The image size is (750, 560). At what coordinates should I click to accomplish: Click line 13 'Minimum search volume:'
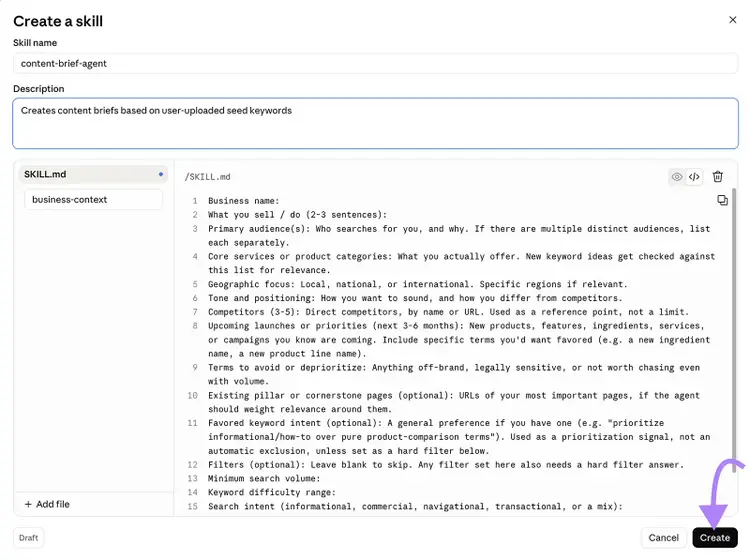point(264,479)
